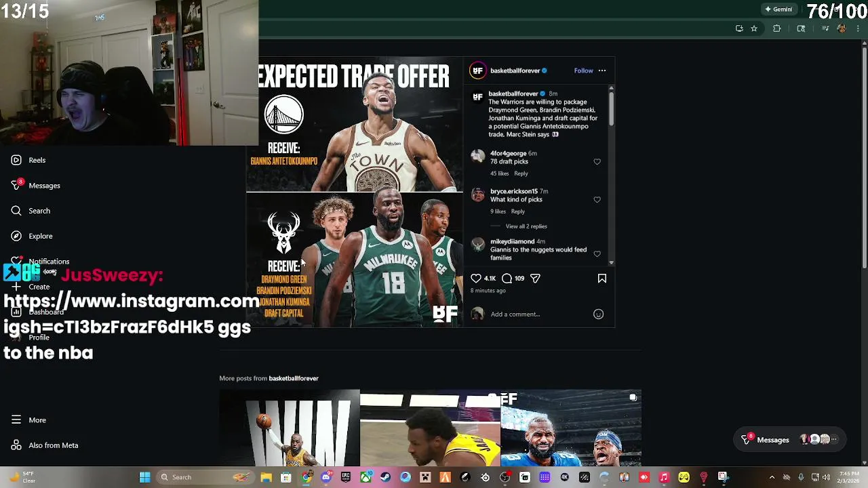868x488 pixels.
Task: View all 2 replies under bryce.erickson15
Action: click(526, 226)
